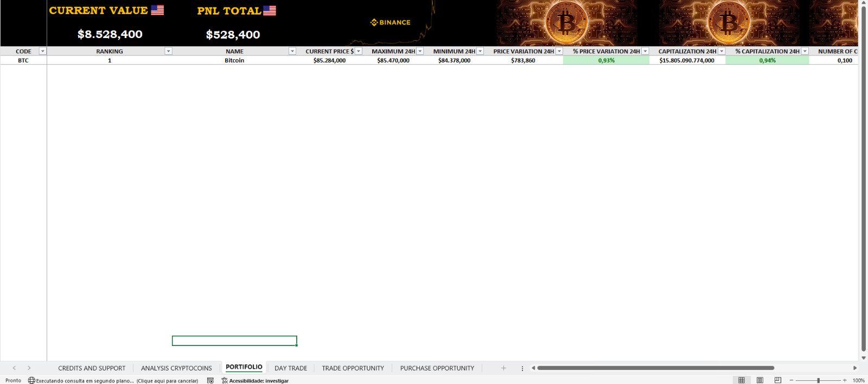Expand the CAPITALIZATION 24H filter arrow
This screenshot has width=868, height=384.
click(722, 51)
